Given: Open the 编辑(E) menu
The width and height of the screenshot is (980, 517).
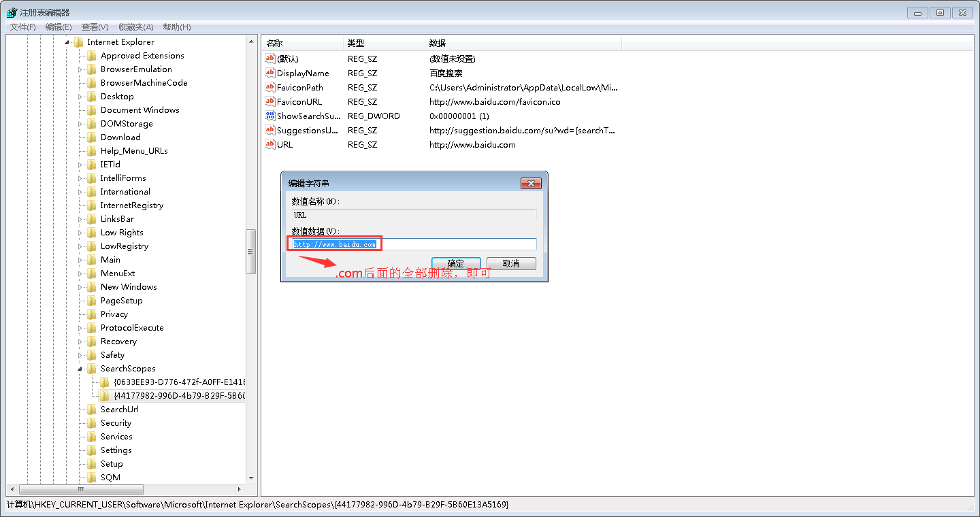Looking at the screenshot, I should [x=59, y=27].
